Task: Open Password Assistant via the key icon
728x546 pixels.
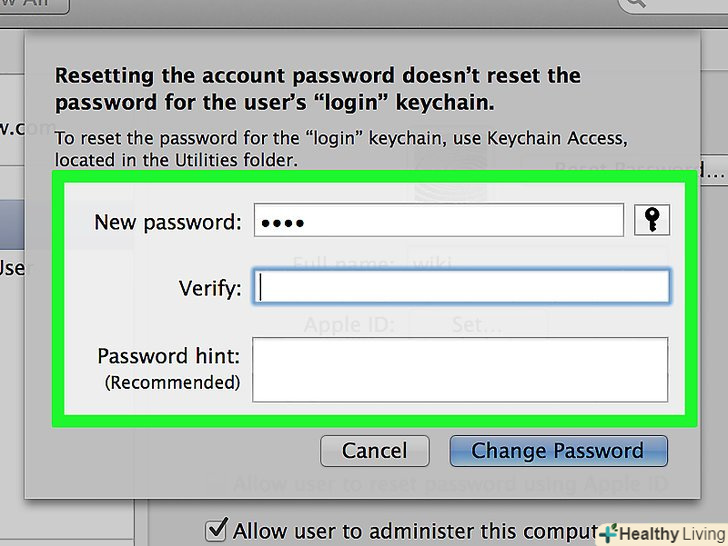Action: [652, 221]
